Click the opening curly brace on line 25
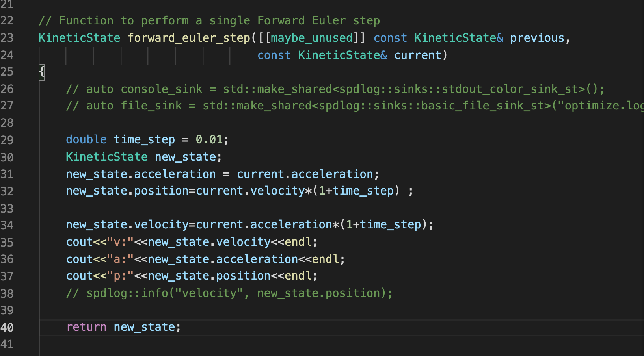This screenshot has width=644, height=356. [42, 72]
